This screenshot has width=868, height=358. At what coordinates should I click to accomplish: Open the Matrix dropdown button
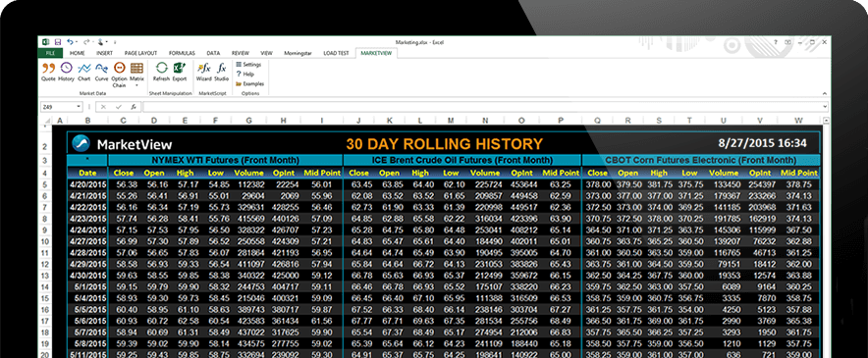[136, 75]
